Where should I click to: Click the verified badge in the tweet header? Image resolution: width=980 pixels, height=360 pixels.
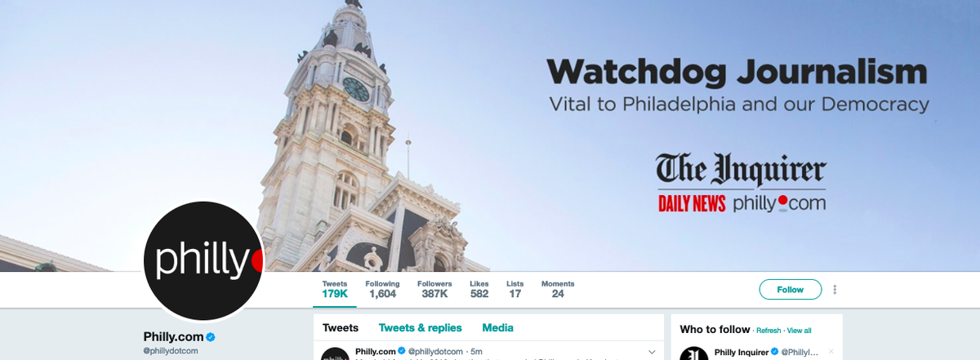pyautogui.click(x=402, y=352)
